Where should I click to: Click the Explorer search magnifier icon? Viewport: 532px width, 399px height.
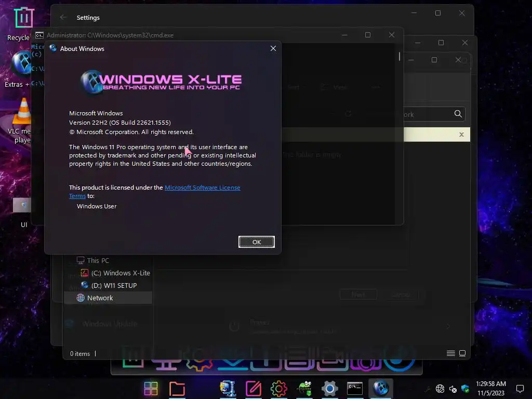(458, 114)
